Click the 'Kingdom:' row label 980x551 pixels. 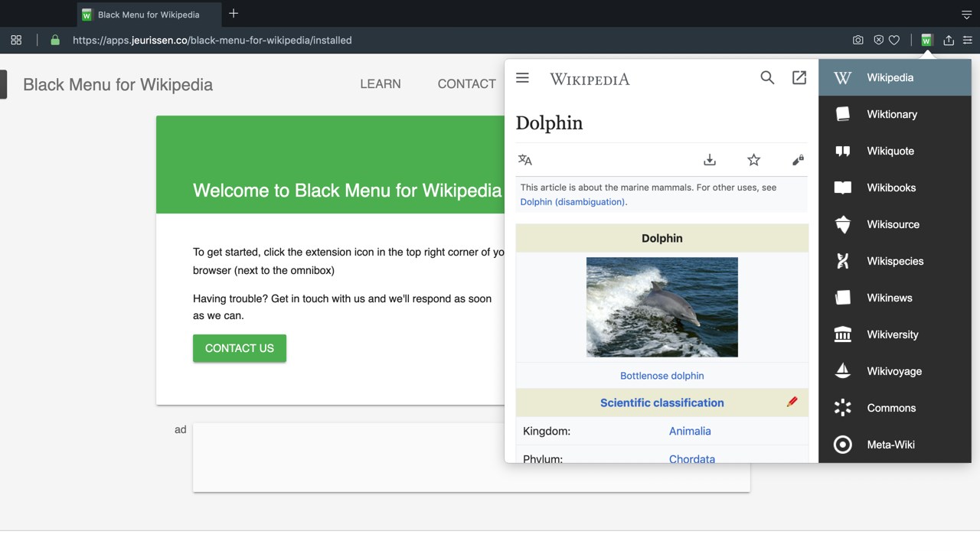pos(547,431)
